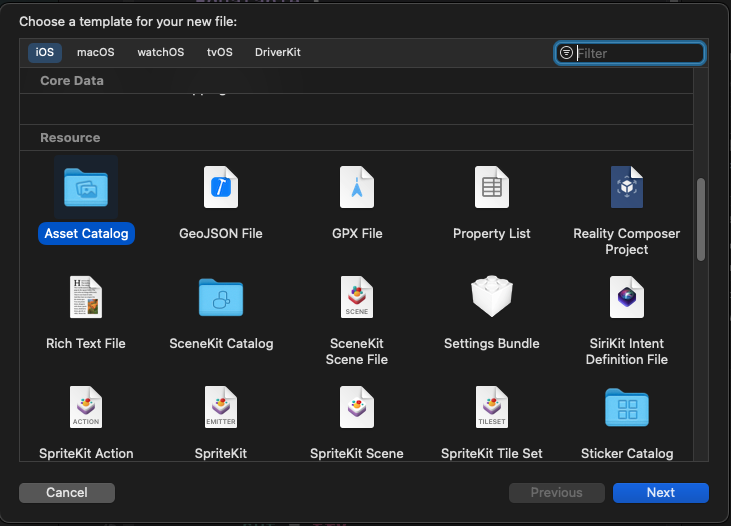
Task: Choose the SceneKit Scene File icon
Action: pyautogui.click(x=357, y=297)
